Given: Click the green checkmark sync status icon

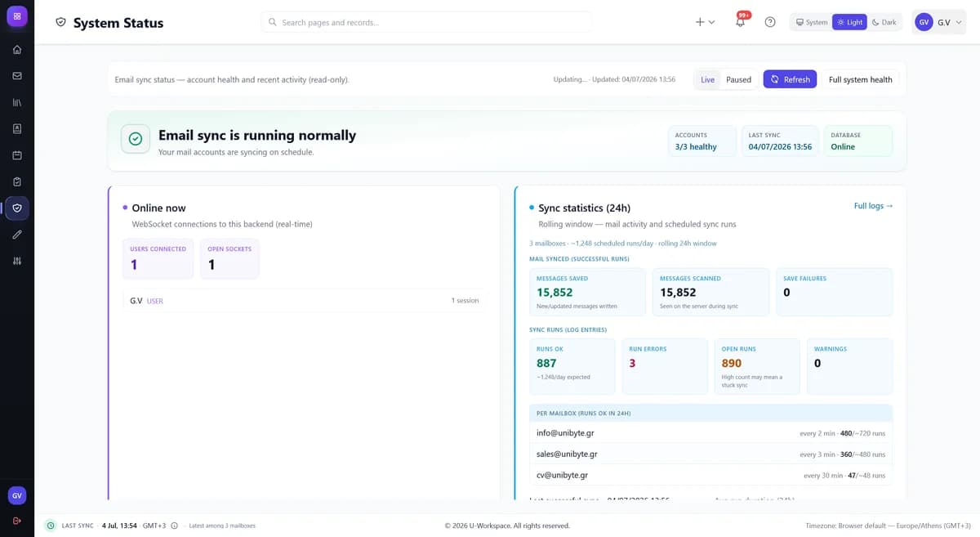Looking at the screenshot, I should (136, 139).
